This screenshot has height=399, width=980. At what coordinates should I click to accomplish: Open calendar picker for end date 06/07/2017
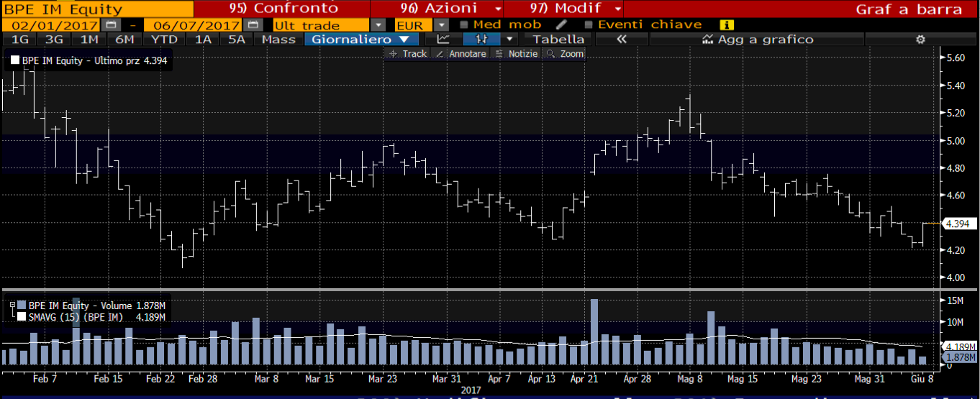(x=253, y=24)
